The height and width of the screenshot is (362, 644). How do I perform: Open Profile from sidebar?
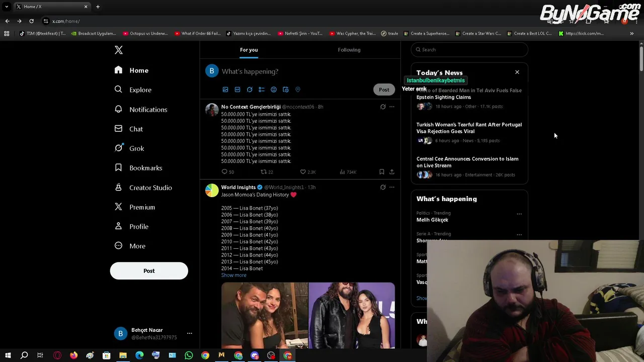(x=131, y=226)
